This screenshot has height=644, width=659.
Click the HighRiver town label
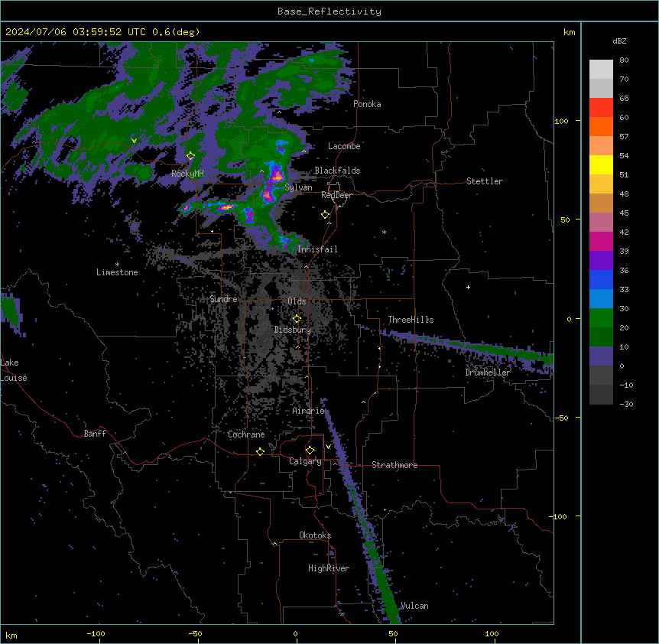point(329,568)
